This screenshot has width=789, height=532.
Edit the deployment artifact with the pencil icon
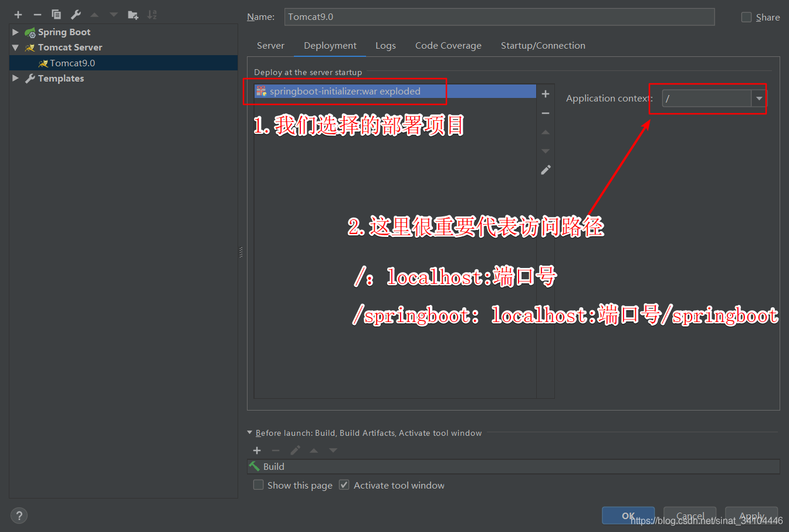tap(545, 170)
